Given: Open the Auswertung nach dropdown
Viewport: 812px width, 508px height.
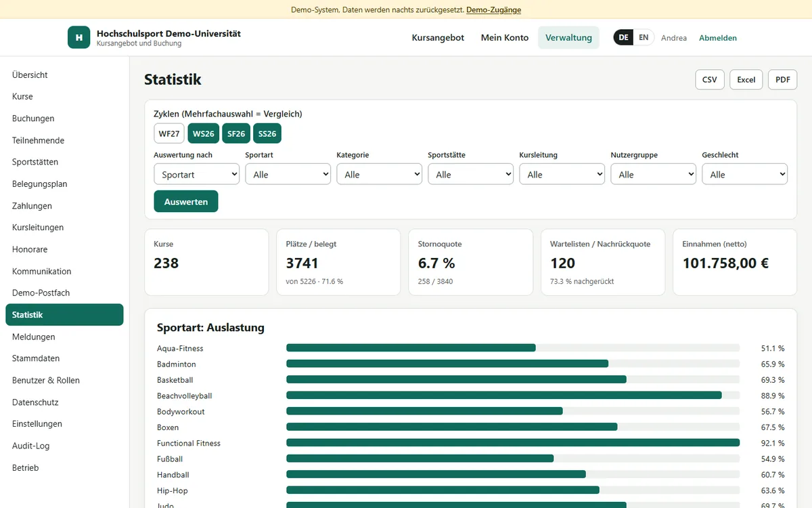Looking at the screenshot, I should pos(196,174).
